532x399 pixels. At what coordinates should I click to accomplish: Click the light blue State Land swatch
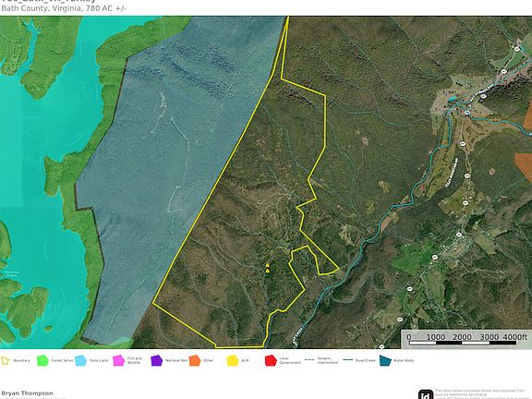point(80,360)
